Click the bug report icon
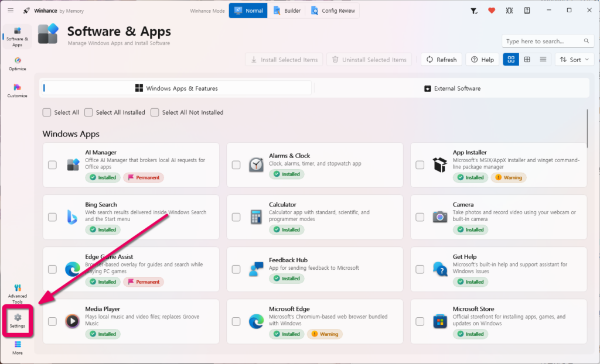The image size is (600, 364). tap(509, 11)
